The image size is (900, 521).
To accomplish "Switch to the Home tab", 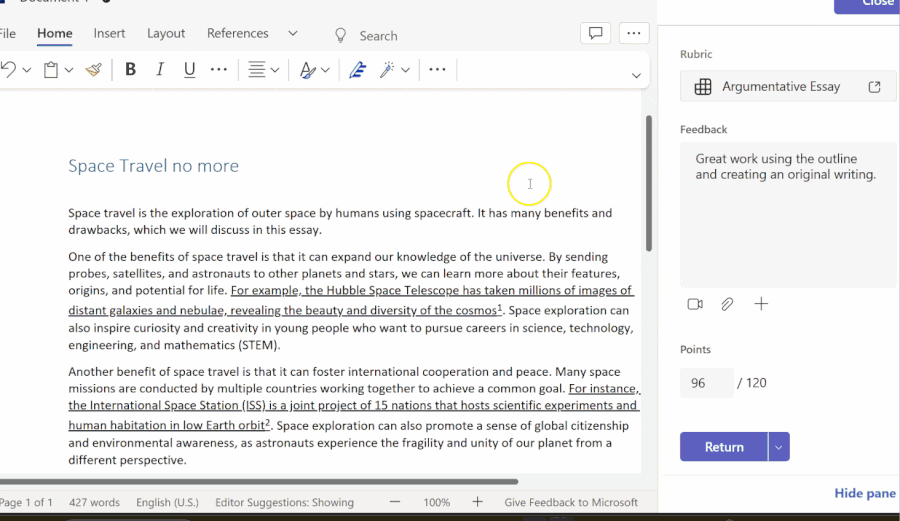I will coord(55,33).
